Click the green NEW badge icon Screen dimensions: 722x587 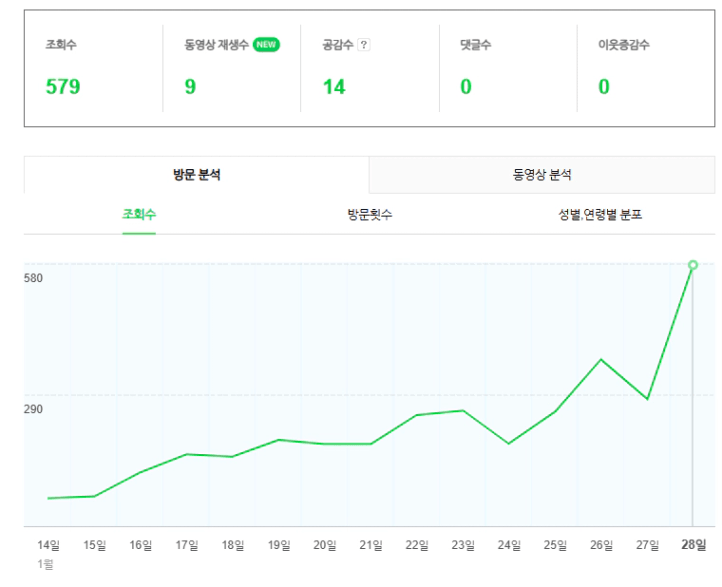tap(266, 45)
